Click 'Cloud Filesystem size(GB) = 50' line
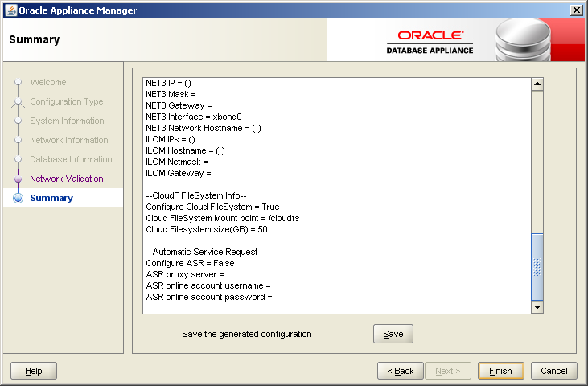 tap(206, 229)
